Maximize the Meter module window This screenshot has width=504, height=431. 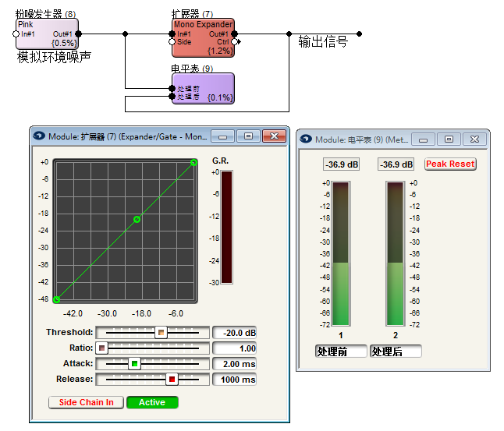pyautogui.click(x=449, y=140)
